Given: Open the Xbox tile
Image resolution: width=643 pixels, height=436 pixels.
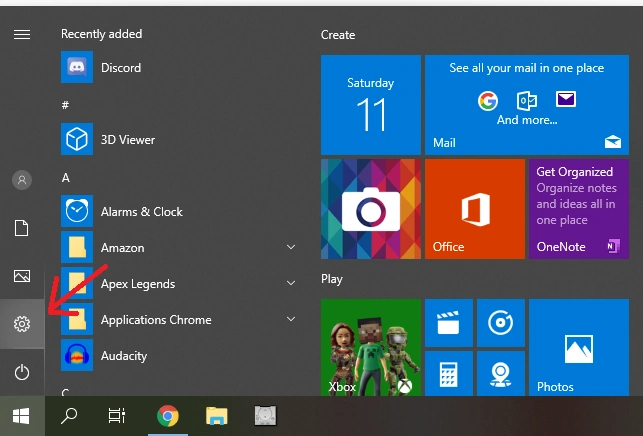Looking at the screenshot, I should 371,348.
